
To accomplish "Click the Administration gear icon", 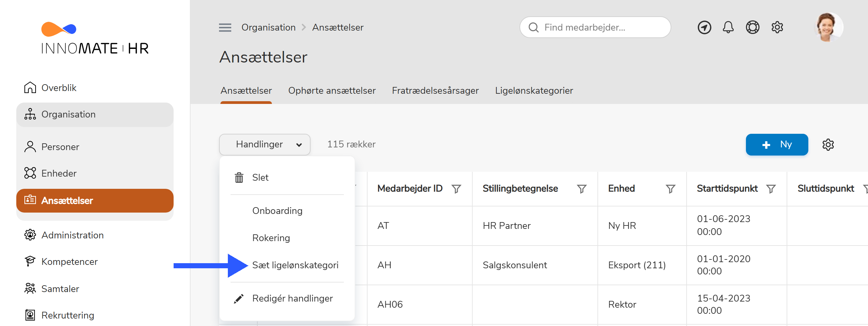I will pos(30,235).
